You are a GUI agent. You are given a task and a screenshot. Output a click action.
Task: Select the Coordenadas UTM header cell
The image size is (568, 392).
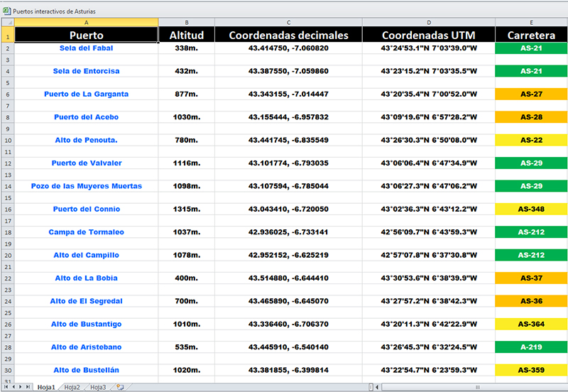click(429, 35)
